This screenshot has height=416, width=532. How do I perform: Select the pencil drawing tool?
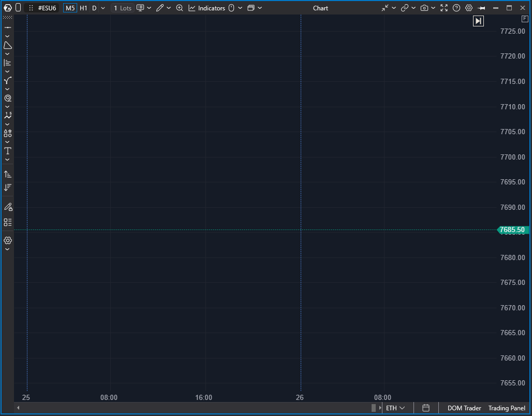[160, 8]
